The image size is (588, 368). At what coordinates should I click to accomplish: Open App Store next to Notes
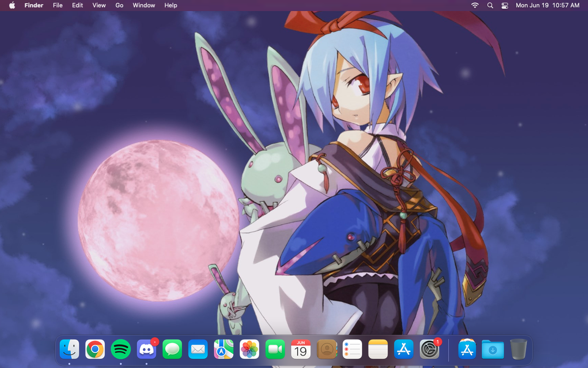404,350
